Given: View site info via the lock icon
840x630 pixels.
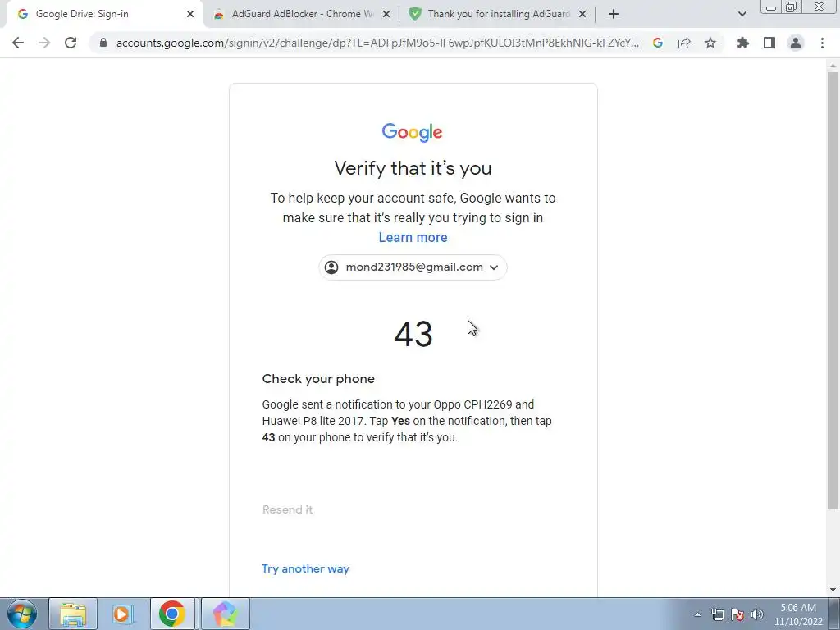Looking at the screenshot, I should (103, 43).
